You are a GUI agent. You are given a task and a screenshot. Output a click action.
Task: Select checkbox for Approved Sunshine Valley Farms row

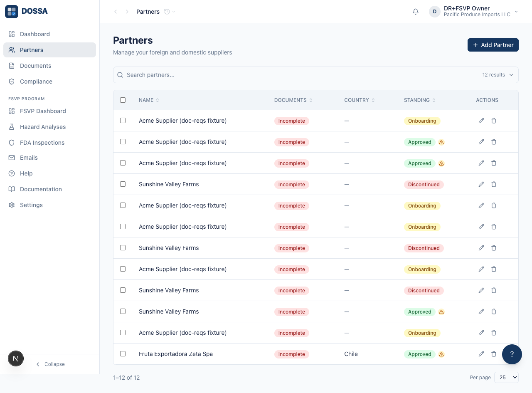pyautogui.click(x=123, y=311)
